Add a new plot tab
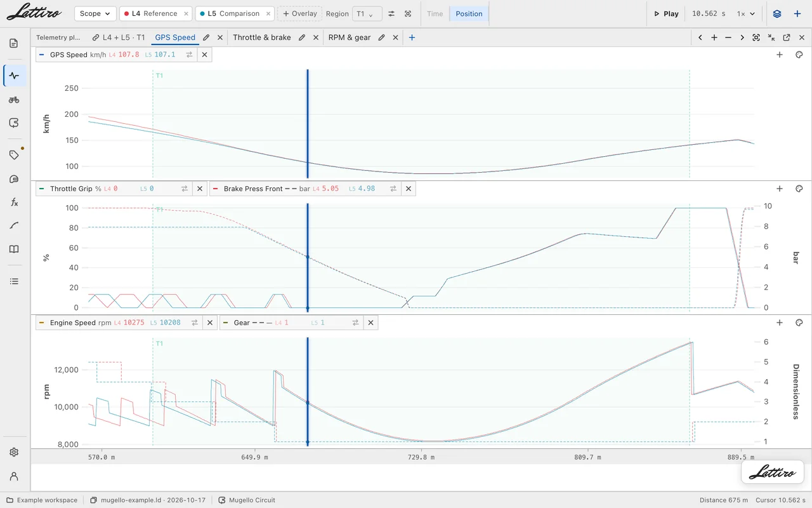Screen dimensions: 812x508 click(412, 37)
